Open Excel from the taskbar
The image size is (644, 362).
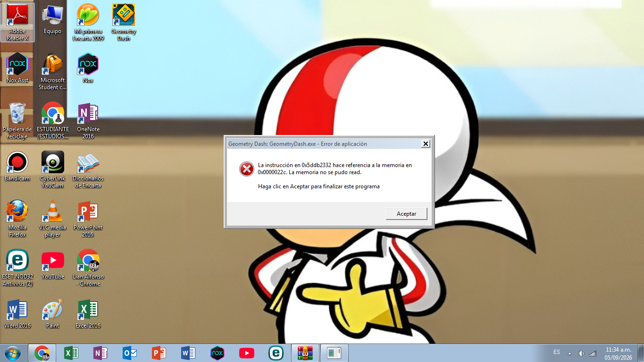coord(71,353)
